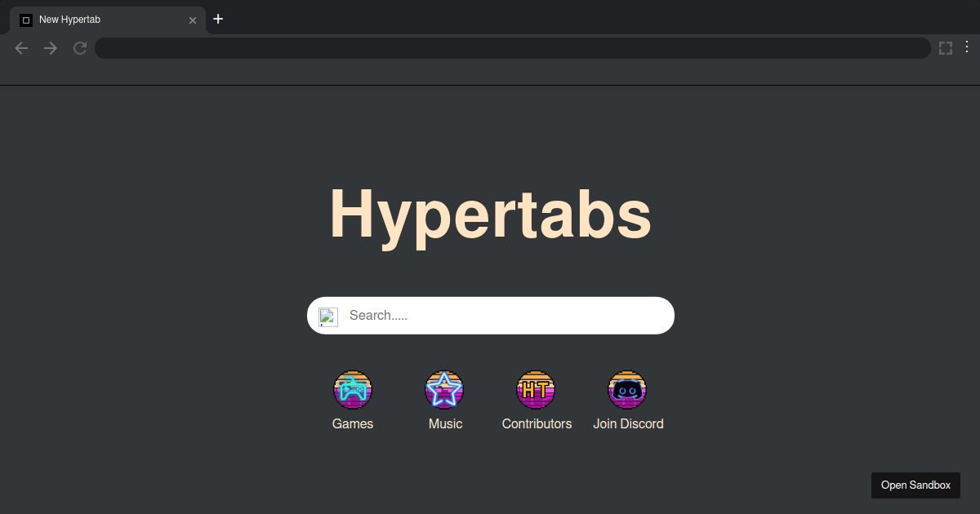Viewport: 980px width, 514px height.
Task: Click inside the Search field
Action: click(x=490, y=315)
